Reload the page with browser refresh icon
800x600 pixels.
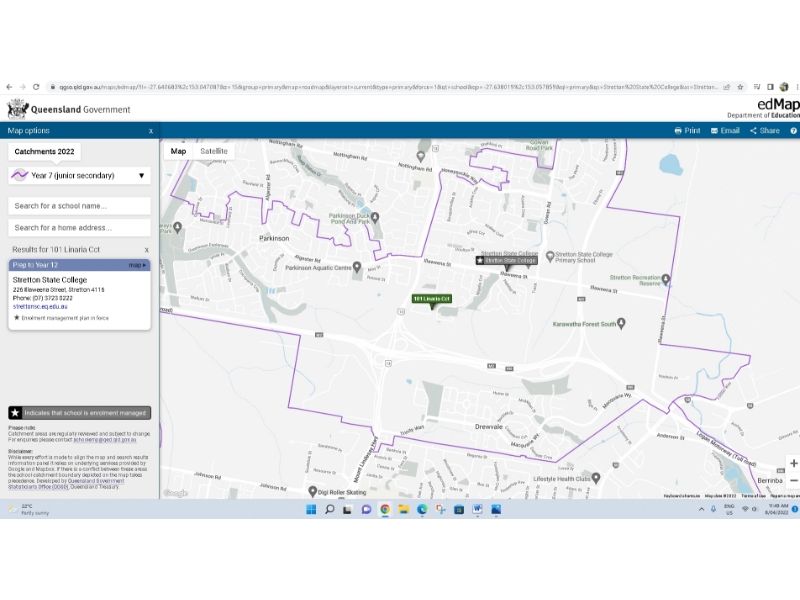pyautogui.click(x=37, y=87)
